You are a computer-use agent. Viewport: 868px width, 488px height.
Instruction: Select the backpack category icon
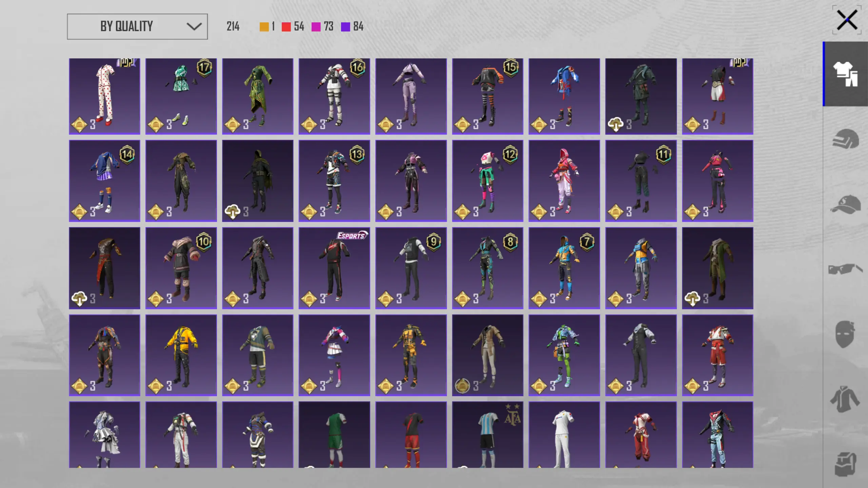tap(846, 464)
